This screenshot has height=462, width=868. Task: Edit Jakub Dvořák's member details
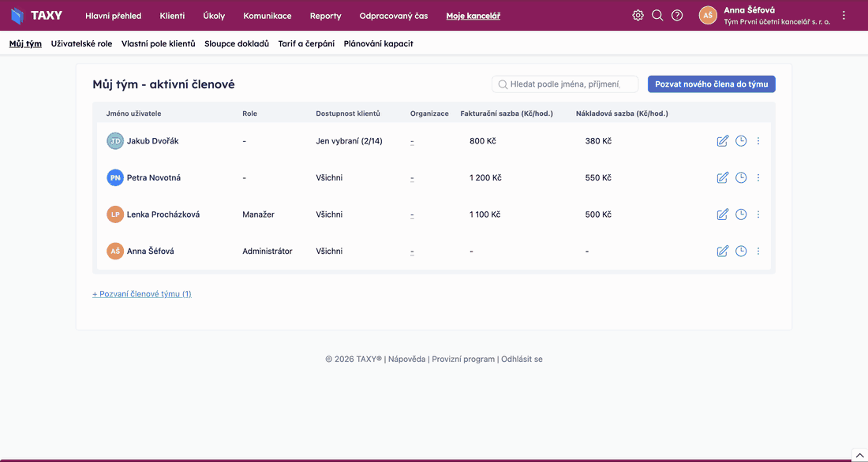[x=722, y=141]
